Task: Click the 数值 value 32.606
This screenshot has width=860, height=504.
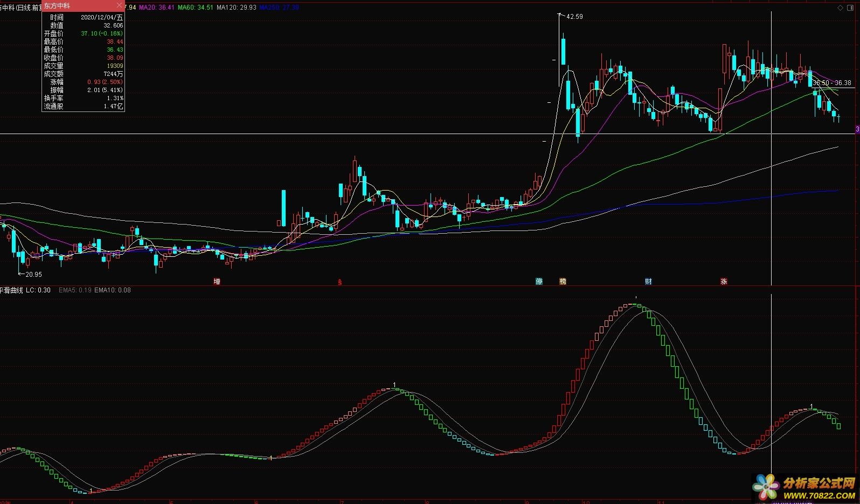Action: [x=113, y=25]
